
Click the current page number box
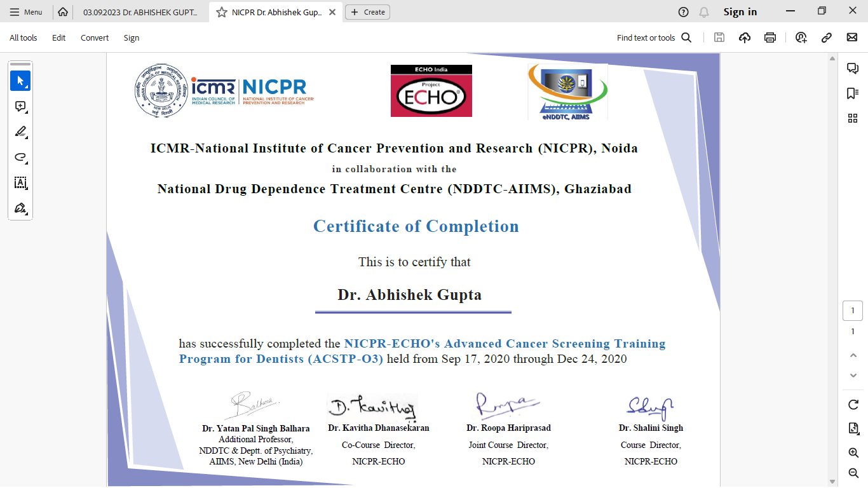click(x=853, y=311)
